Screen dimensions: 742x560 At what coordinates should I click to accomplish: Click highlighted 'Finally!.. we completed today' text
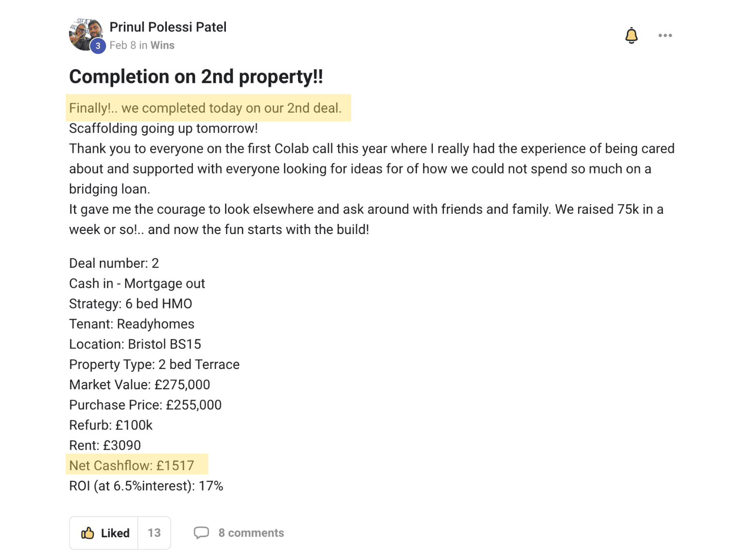point(205,108)
